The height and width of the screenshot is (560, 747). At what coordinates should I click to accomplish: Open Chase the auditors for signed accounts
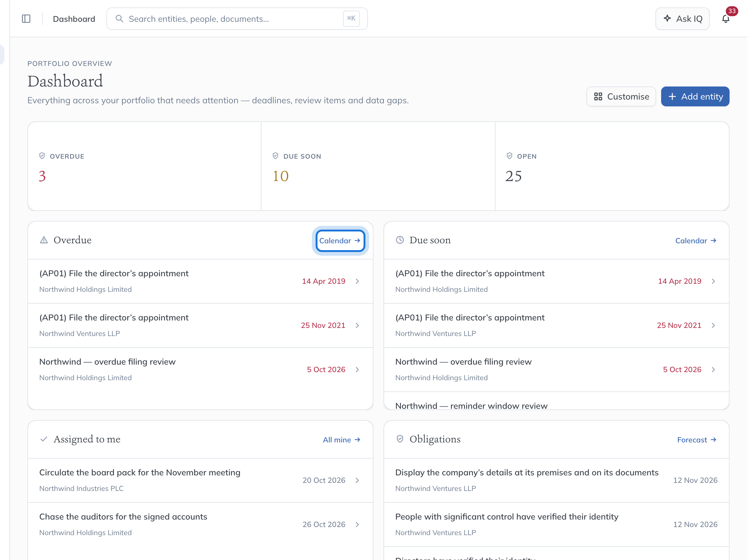tap(200, 525)
